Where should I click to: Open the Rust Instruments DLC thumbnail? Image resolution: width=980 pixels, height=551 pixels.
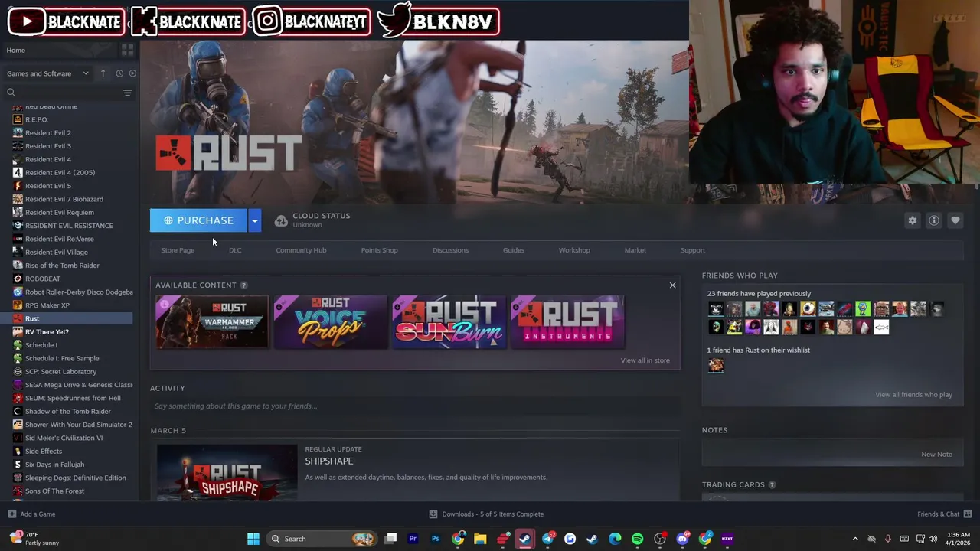pos(568,322)
